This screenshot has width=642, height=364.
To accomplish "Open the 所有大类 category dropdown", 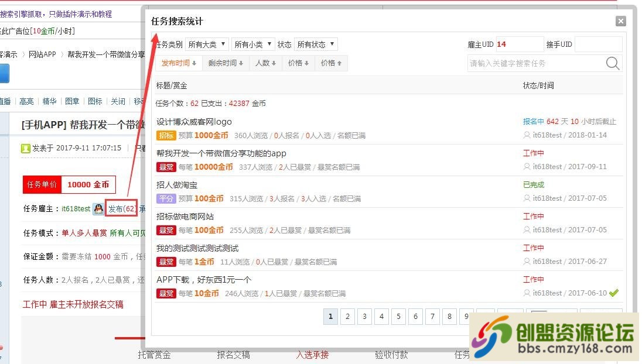I will [x=206, y=44].
